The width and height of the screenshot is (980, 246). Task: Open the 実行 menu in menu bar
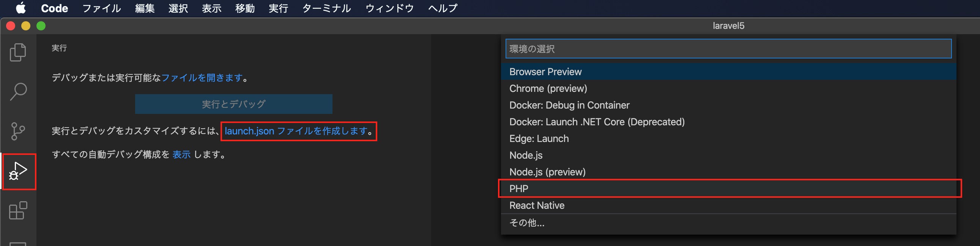click(x=278, y=8)
